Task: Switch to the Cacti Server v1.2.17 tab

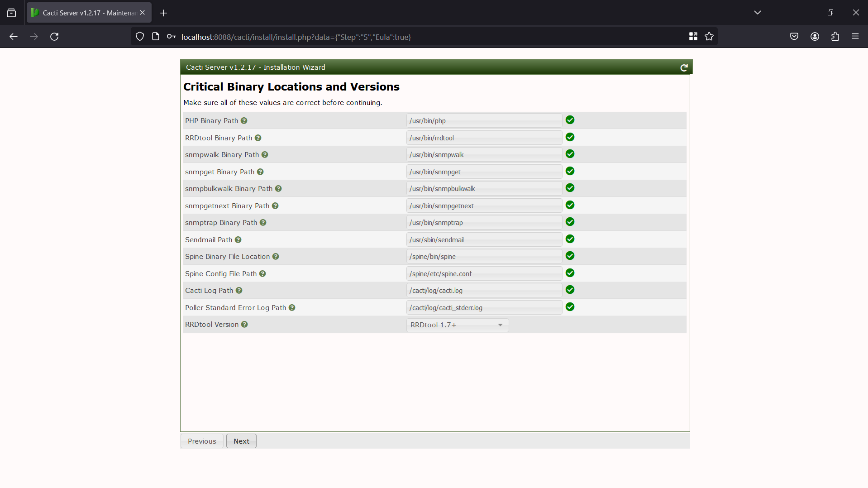Action: (x=89, y=13)
